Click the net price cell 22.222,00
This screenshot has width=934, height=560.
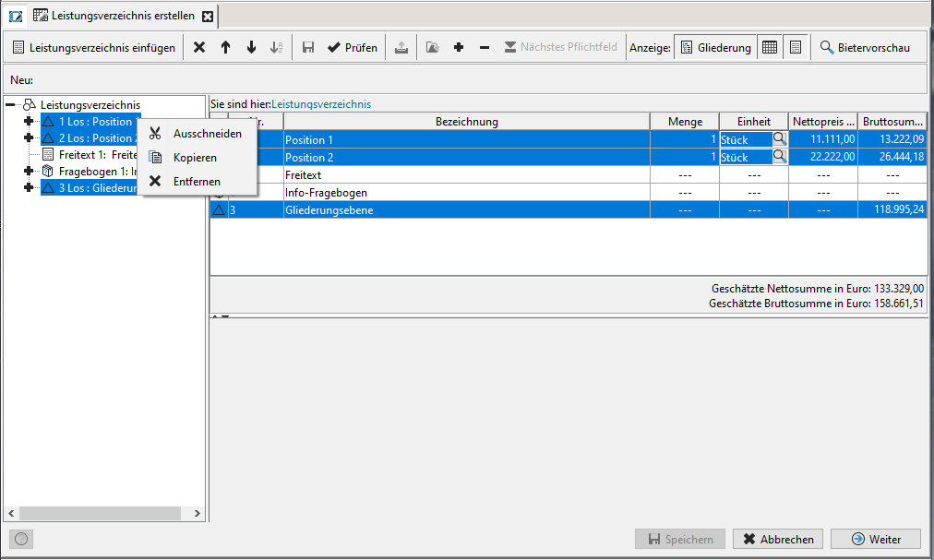pos(823,157)
